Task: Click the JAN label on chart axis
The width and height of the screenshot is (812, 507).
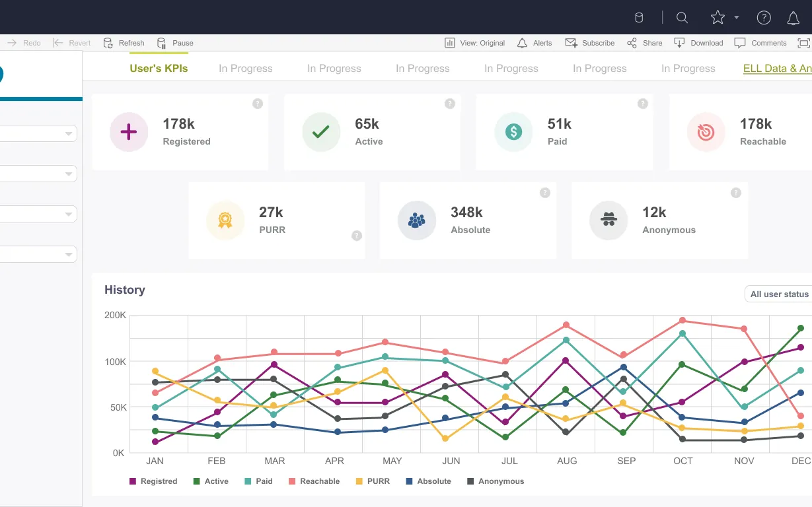Action: (155, 461)
